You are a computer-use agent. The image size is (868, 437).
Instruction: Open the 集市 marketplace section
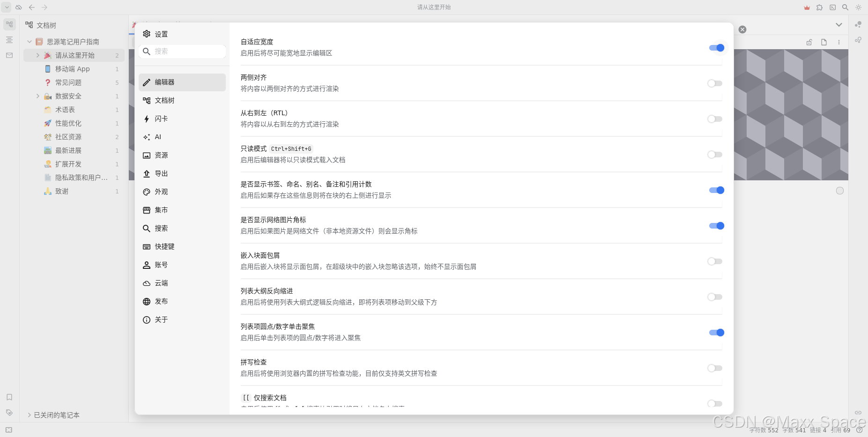182,210
